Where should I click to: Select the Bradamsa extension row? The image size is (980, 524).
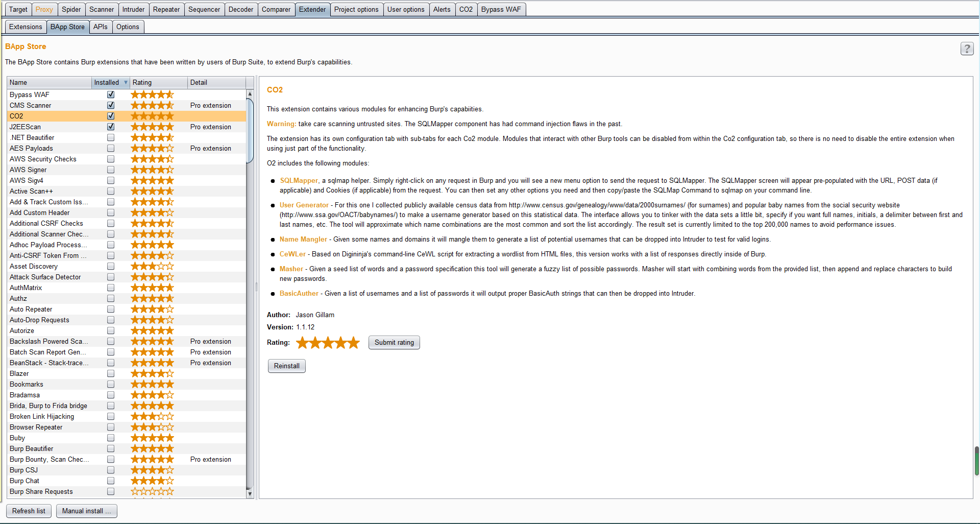pyautogui.click(x=127, y=395)
